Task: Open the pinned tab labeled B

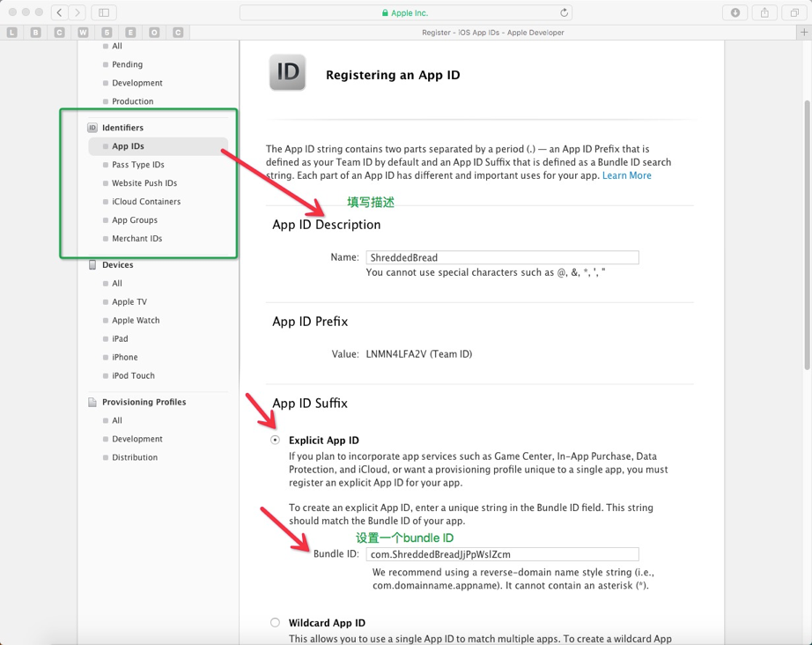Action: (x=36, y=32)
